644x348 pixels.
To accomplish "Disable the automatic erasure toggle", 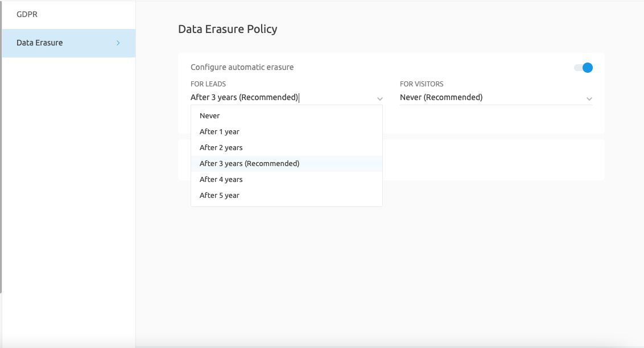I will pyautogui.click(x=584, y=68).
